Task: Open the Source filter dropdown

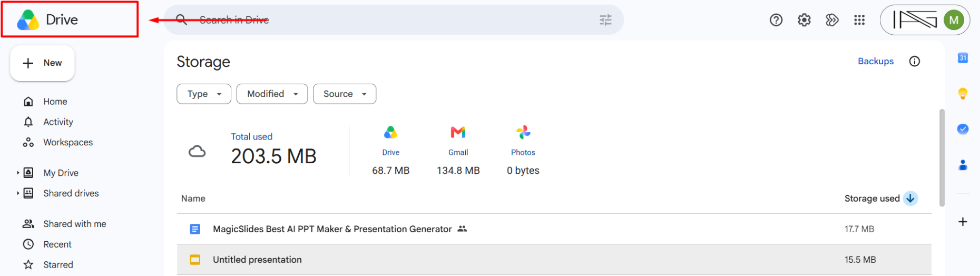Action: coord(345,94)
